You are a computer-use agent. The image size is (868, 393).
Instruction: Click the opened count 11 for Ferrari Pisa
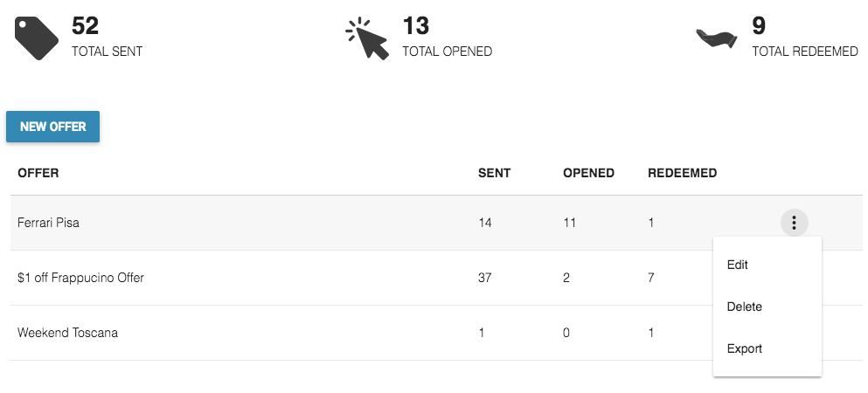[569, 223]
